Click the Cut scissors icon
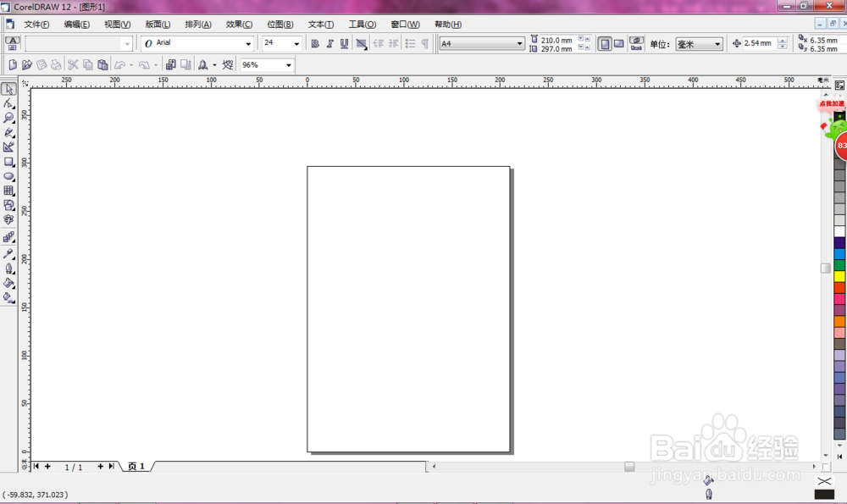The width and height of the screenshot is (847, 504). [x=73, y=65]
